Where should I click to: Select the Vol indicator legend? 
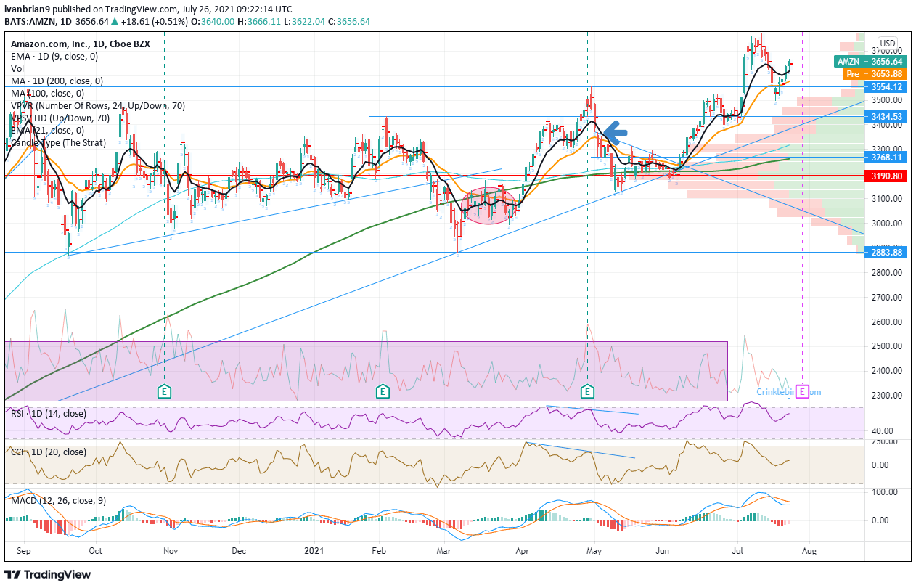tap(17, 68)
